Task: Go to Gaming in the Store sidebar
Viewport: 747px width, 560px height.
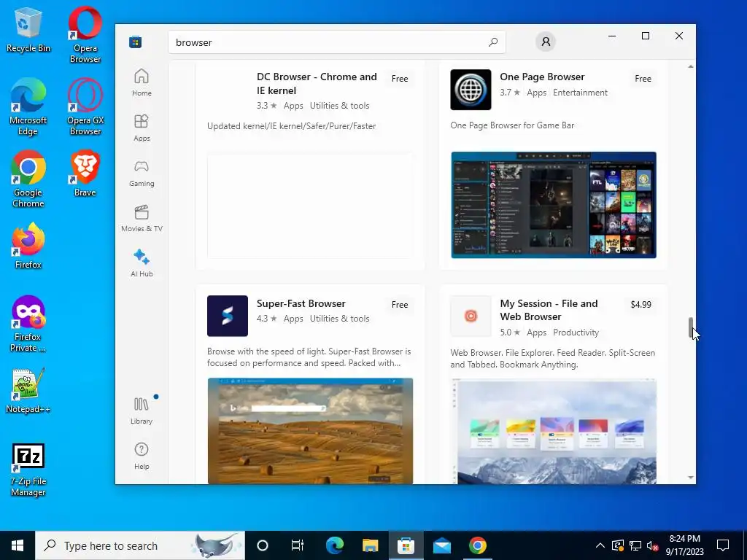Action: click(142, 174)
